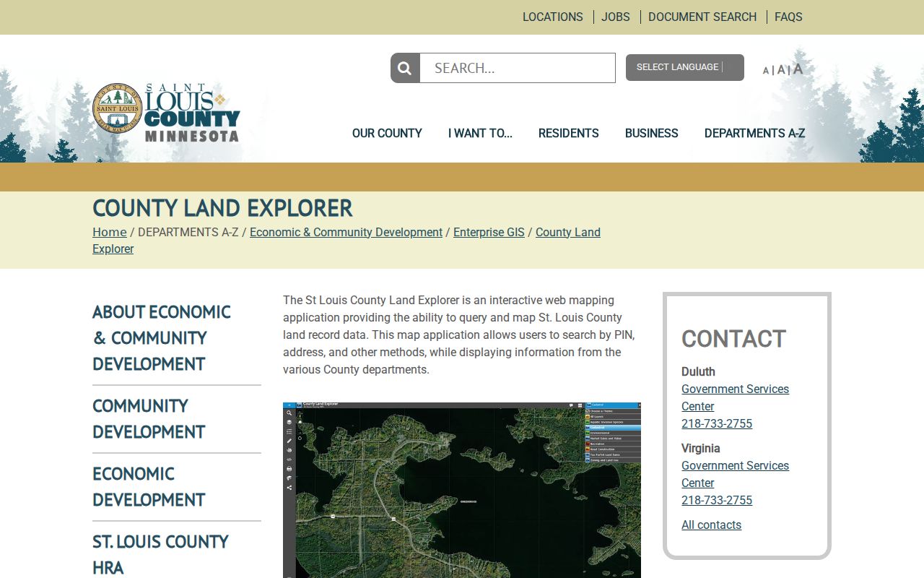Click in the Search input field
Viewport: 924px width, 578px height.
click(x=518, y=68)
